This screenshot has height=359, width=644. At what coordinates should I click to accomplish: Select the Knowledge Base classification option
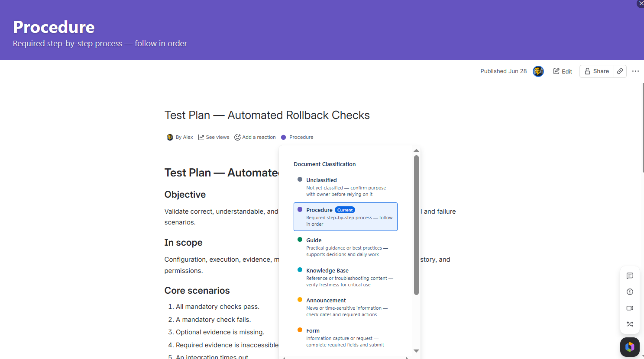(346, 277)
